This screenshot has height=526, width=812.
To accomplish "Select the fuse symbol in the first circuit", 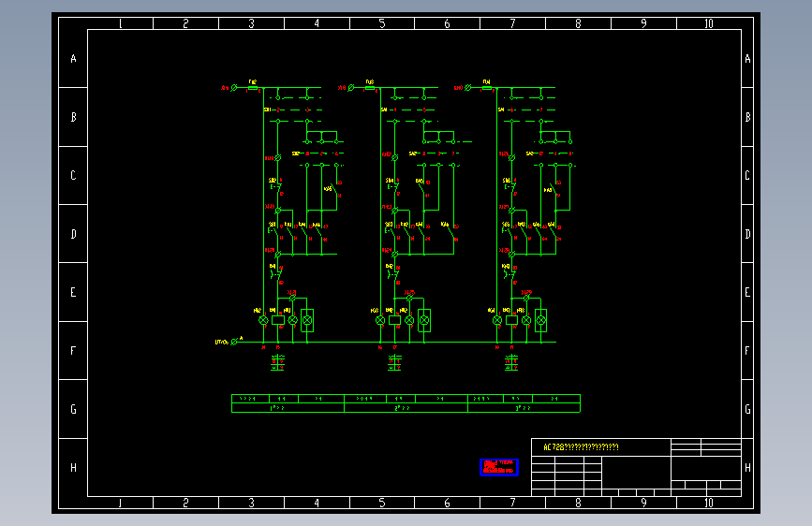I will click(253, 88).
